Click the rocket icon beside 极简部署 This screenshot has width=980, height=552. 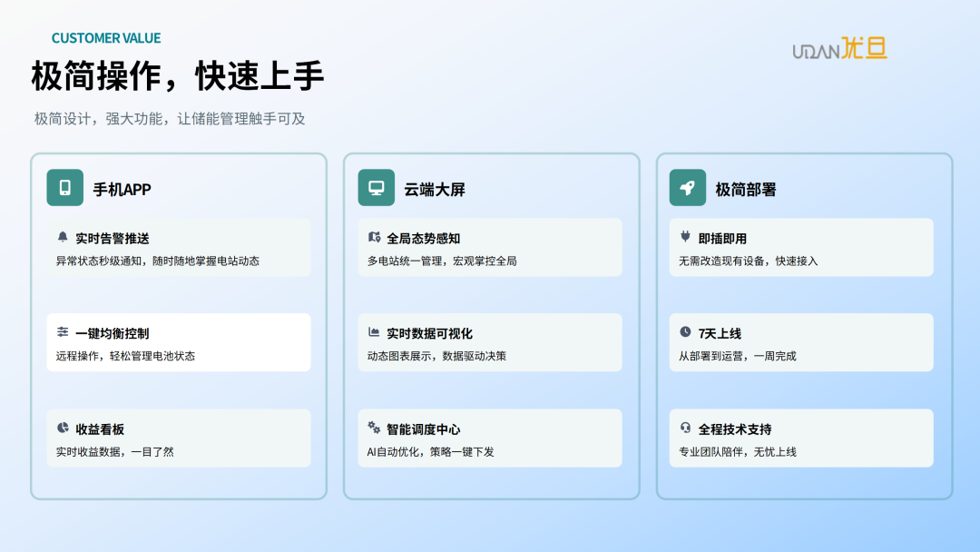point(688,188)
